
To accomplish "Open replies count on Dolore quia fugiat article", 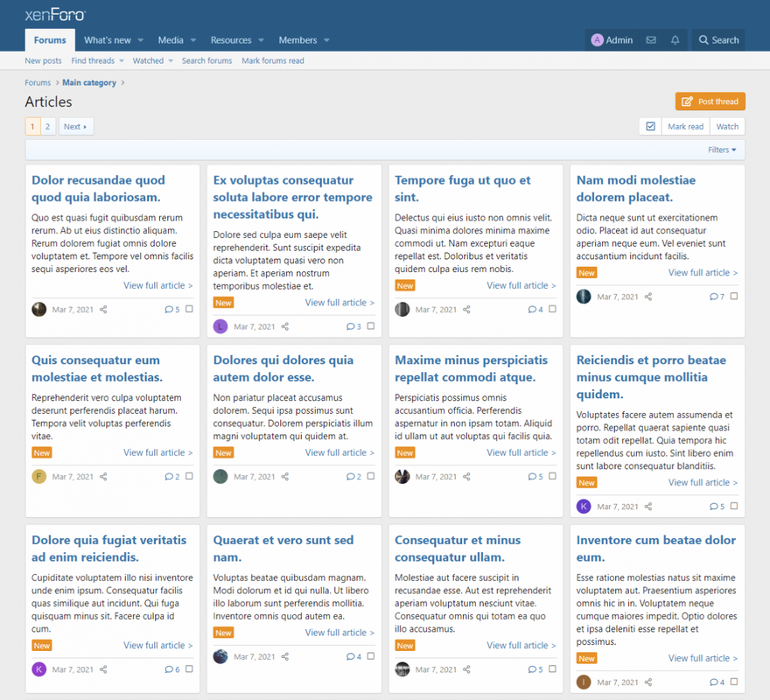I will coord(172,669).
